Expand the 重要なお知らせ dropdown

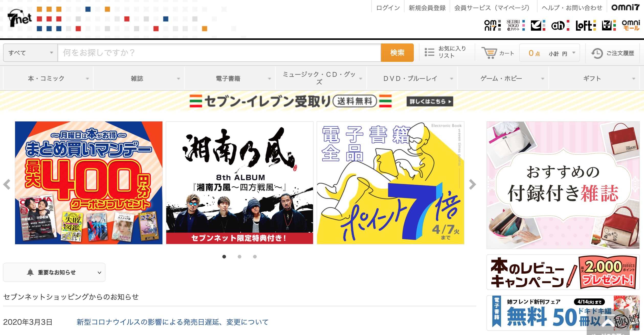click(54, 272)
